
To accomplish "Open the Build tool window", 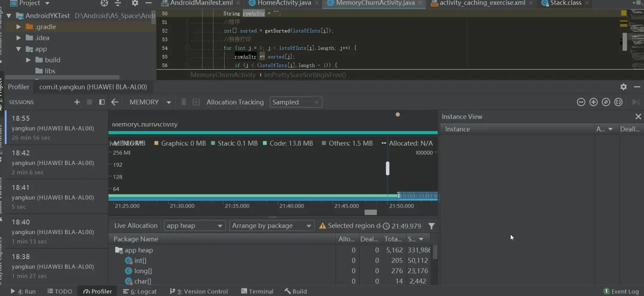I will pyautogui.click(x=295, y=291).
